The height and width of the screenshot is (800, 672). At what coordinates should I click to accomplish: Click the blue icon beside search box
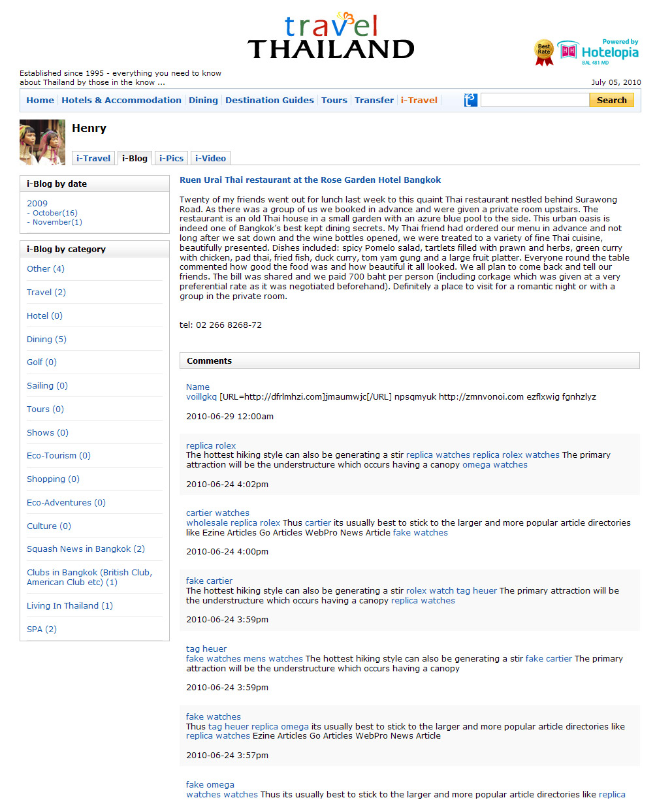[x=470, y=101]
